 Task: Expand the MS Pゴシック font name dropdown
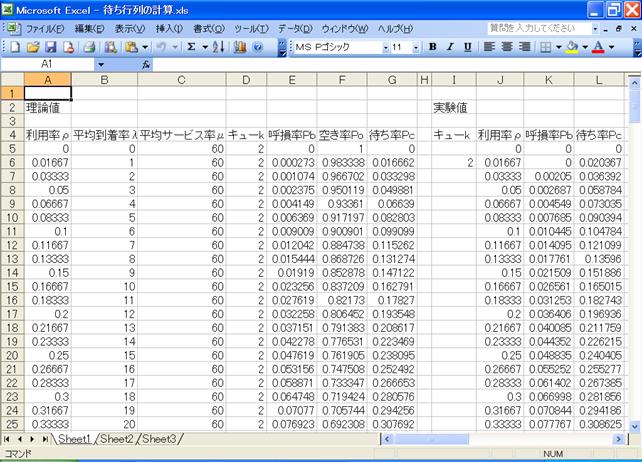383,47
